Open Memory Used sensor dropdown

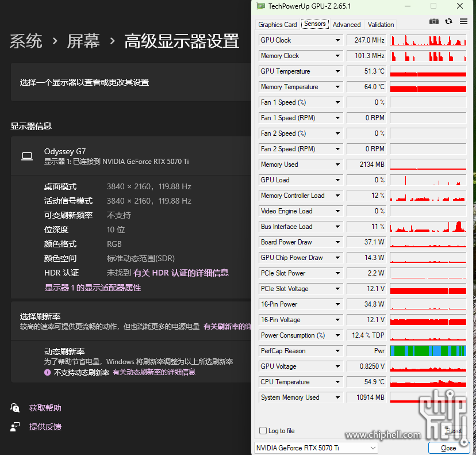337,165
